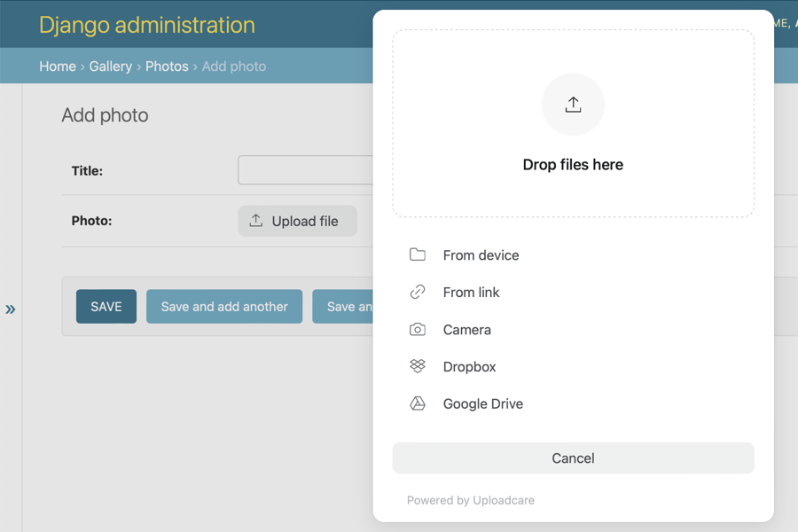Open the Camera source icon
Image resolution: width=798 pixels, height=532 pixels.
coord(418,330)
